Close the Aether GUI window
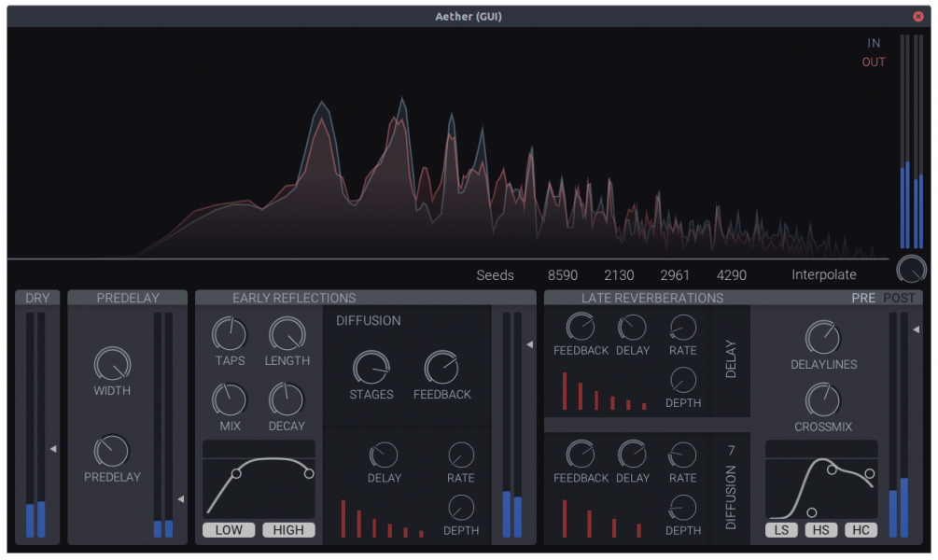The height and width of the screenshot is (560, 938). (x=918, y=16)
